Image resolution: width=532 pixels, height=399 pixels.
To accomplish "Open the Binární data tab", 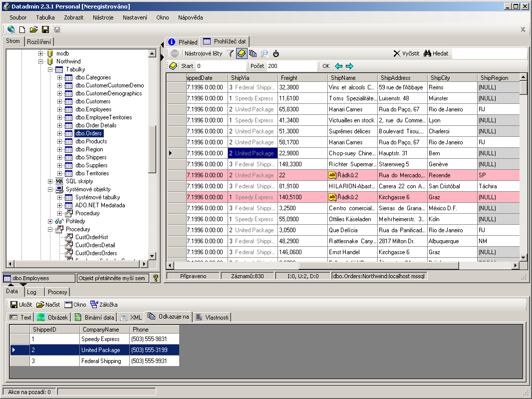I will click(94, 318).
